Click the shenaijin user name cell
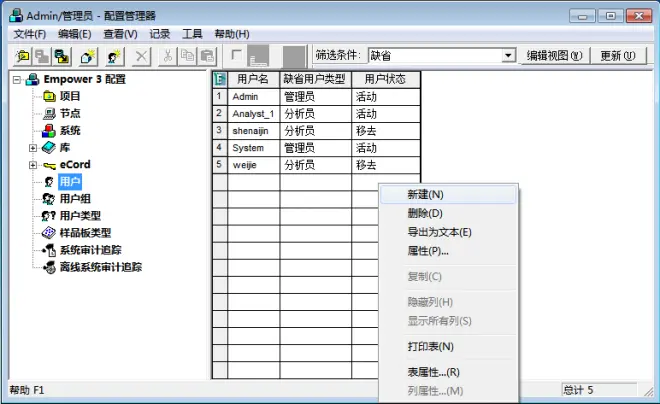The image size is (660, 404). 253,131
